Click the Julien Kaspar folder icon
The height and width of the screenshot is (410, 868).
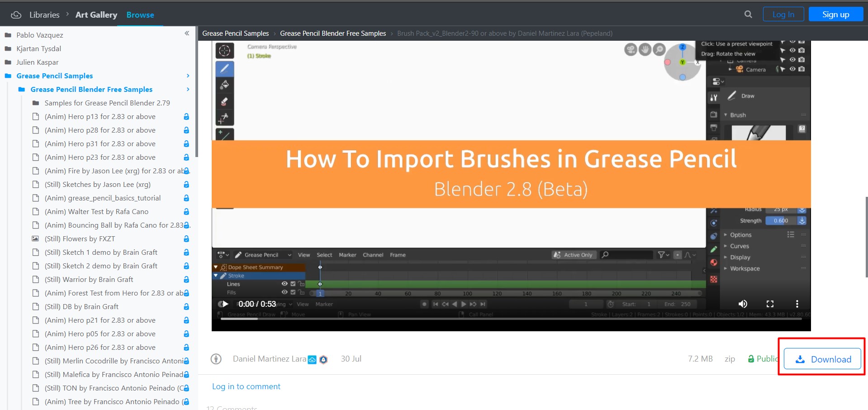pos(8,62)
